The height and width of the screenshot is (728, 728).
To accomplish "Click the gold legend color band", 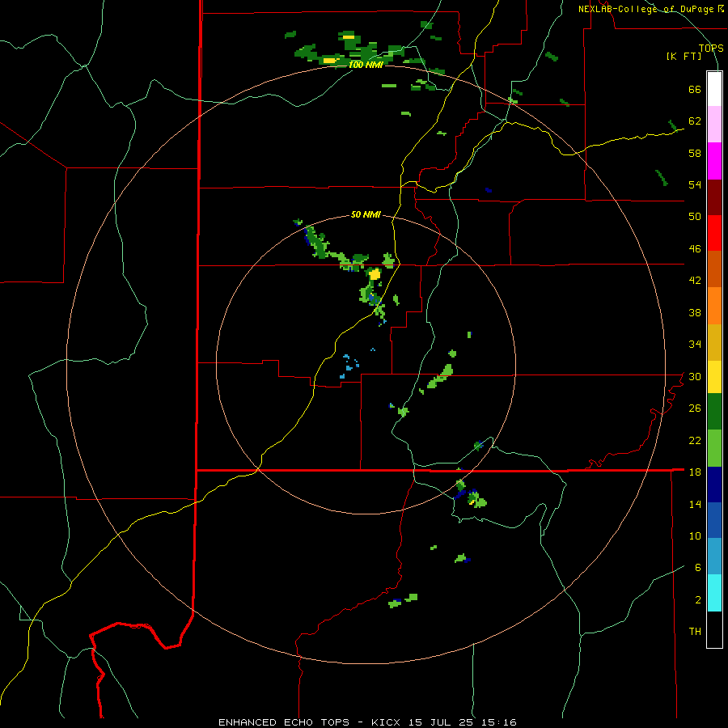I will coord(714,342).
